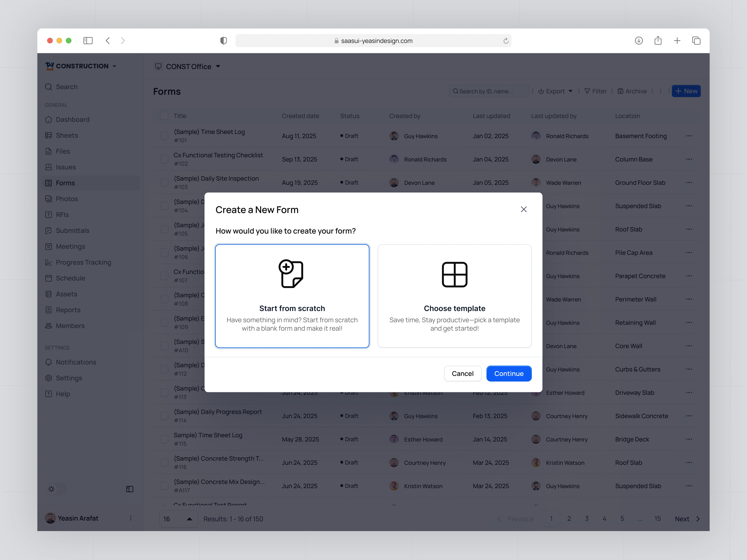Image resolution: width=747 pixels, height=560 pixels.
Task: Open the Forms toolbar more options
Action: [x=660, y=91]
